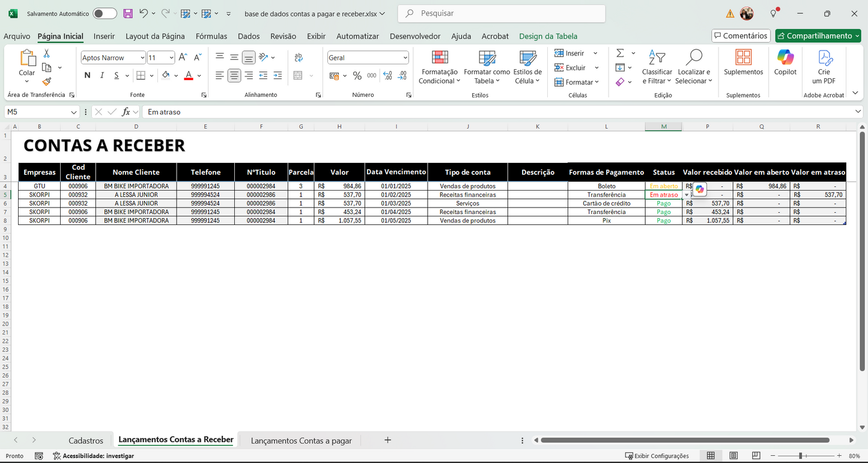Click Localizar e Selecionar
Viewport: 868px width, 463px height.
694,67
